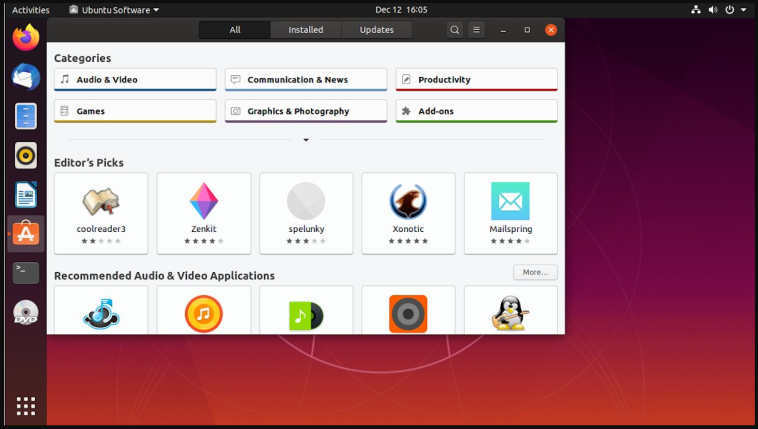Switch to the Installed tab
The image size is (758, 429).
coord(306,30)
